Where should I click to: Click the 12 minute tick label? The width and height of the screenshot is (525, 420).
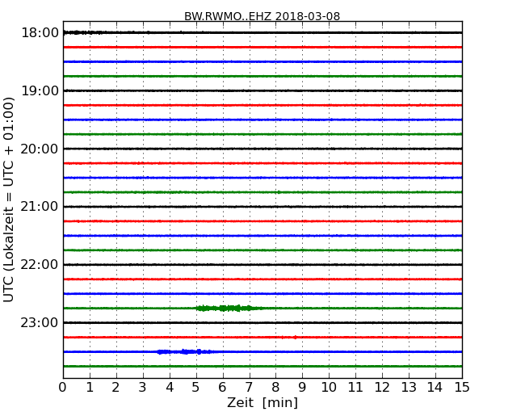tap(382, 387)
